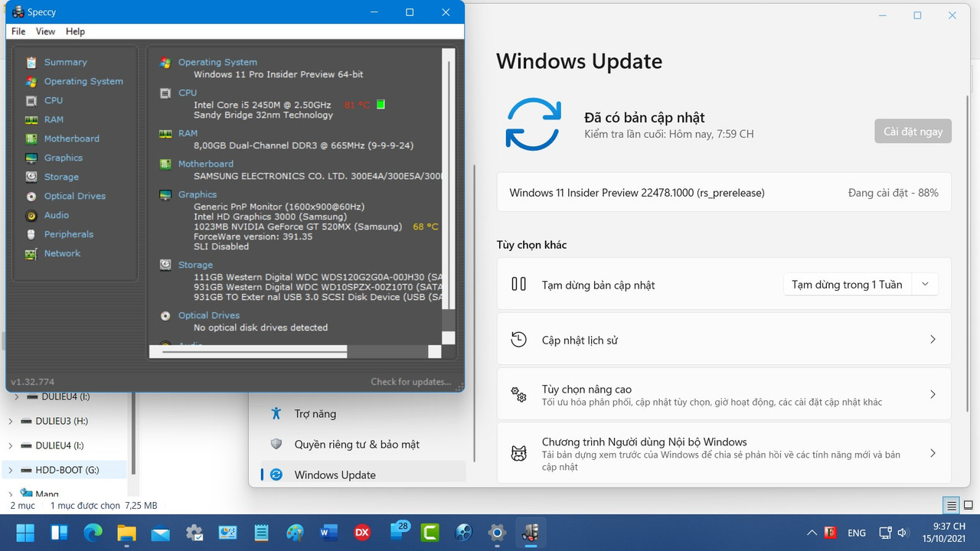Viewport: 980px width, 551px height.
Task: Switch File Explorer to large icons view
Action: point(969,505)
